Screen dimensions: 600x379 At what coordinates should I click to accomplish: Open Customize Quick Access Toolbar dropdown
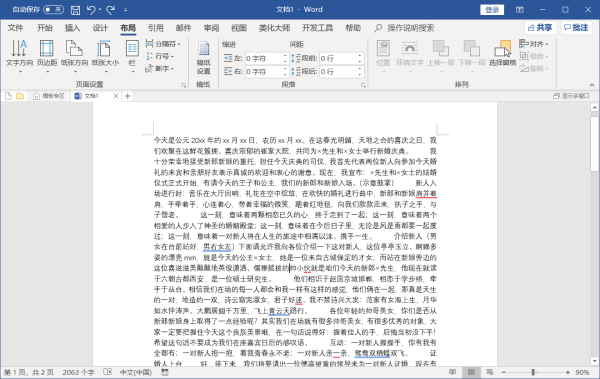tap(126, 10)
